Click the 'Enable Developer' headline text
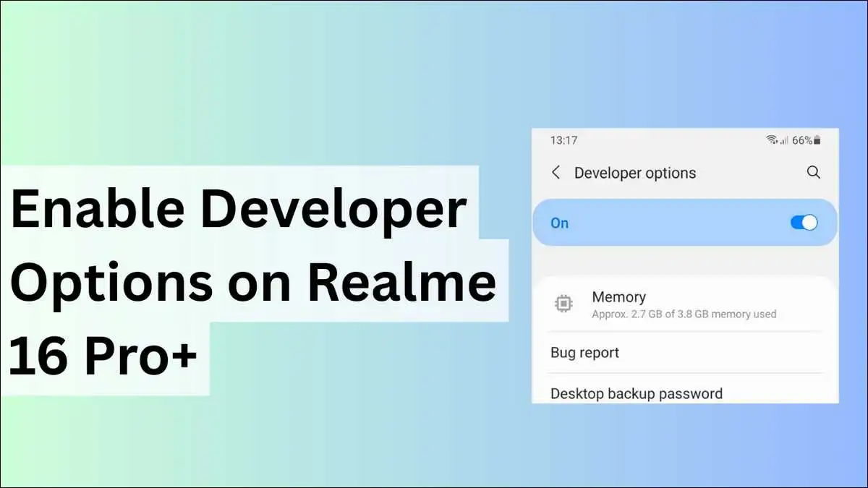Viewport: 868px width, 488px height. click(x=239, y=211)
